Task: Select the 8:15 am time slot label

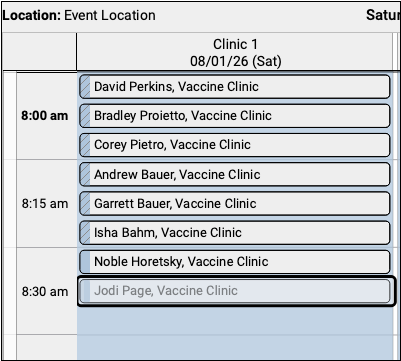Action: click(x=45, y=203)
